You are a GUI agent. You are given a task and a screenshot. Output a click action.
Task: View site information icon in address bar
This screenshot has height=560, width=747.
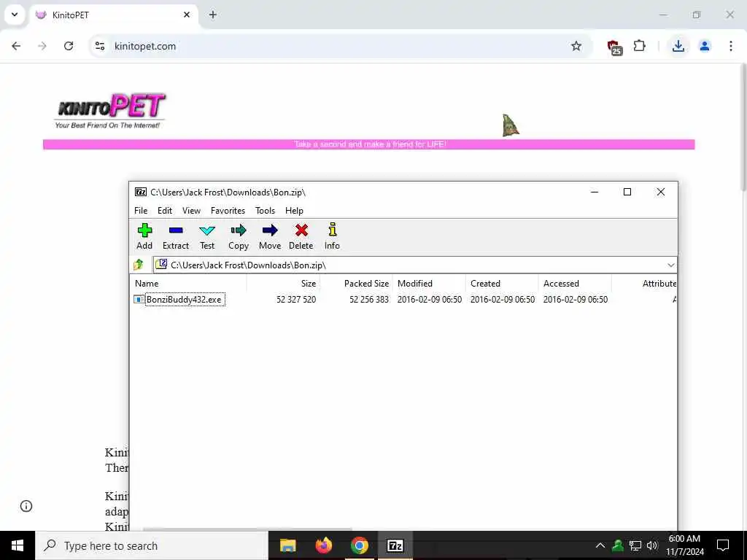point(99,46)
